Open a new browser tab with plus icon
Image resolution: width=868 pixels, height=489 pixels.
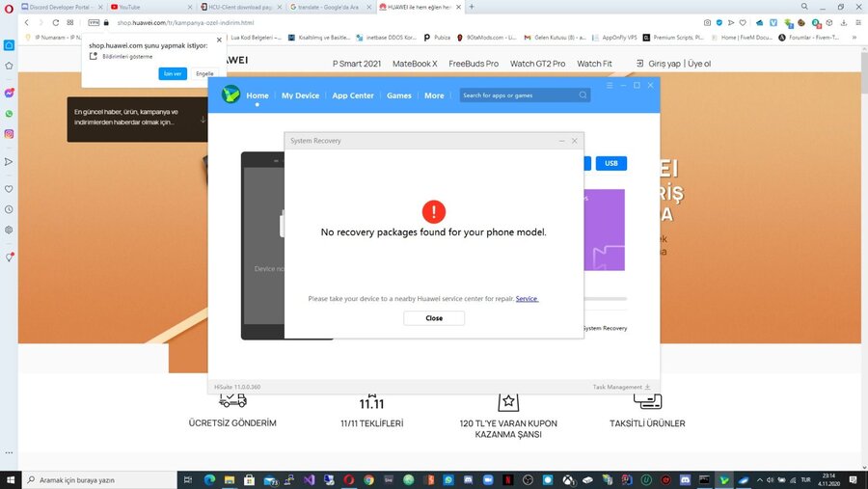coord(472,7)
